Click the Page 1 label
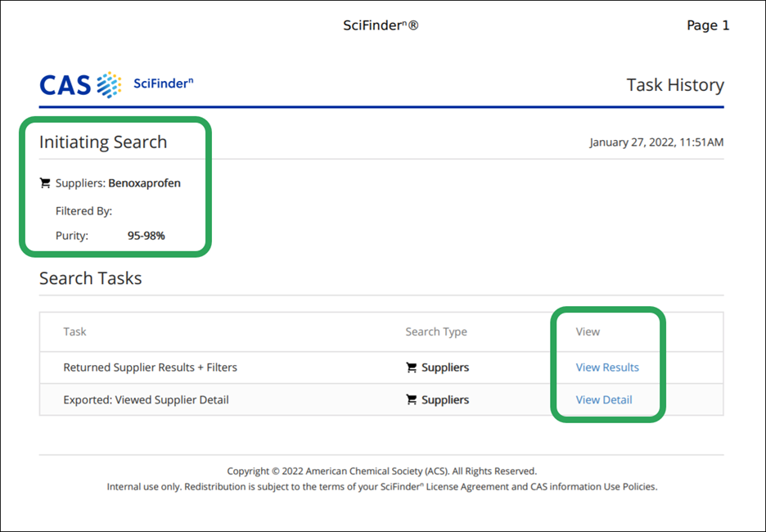The width and height of the screenshot is (766, 532). click(x=708, y=25)
